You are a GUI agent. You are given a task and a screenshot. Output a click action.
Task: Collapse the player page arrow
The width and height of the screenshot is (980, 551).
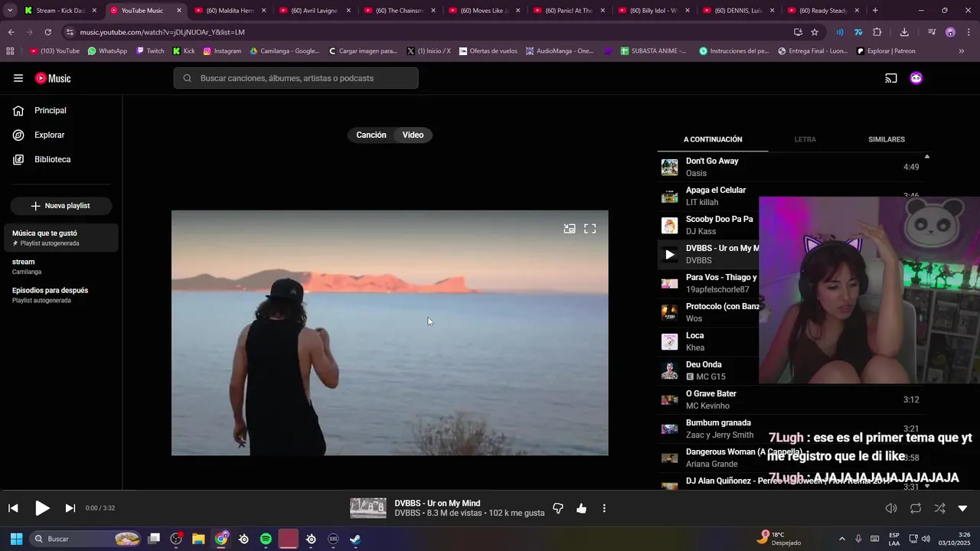[962, 508]
